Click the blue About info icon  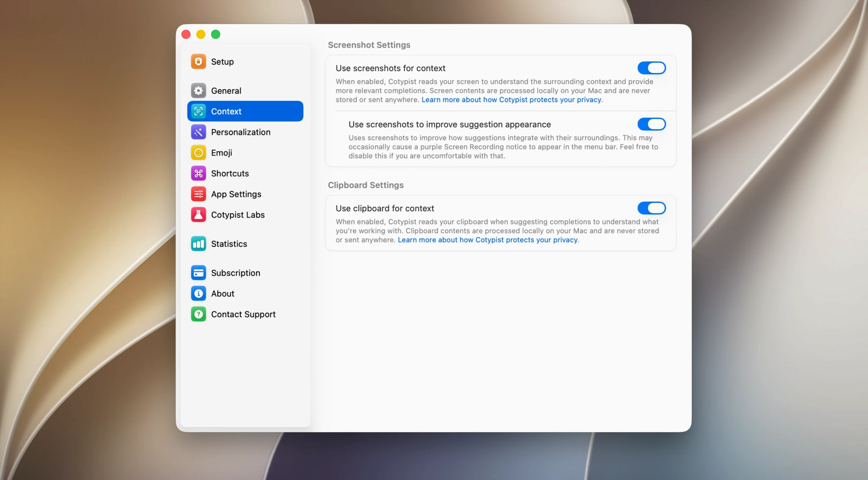(x=199, y=293)
